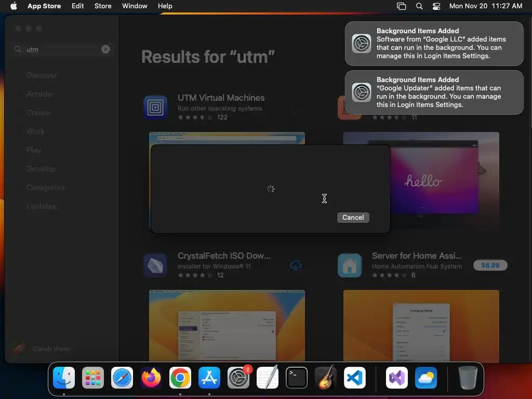
Task: Open the Apple menu
Action: (x=14, y=6)
